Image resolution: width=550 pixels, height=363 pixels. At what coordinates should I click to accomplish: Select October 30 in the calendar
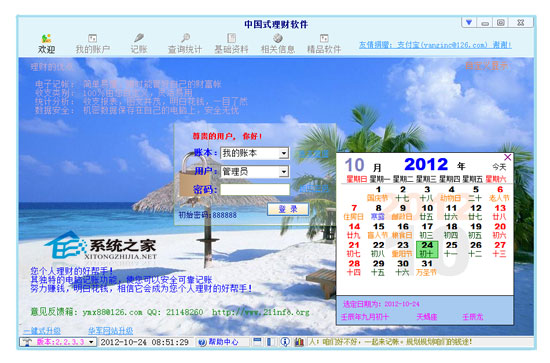click(402, 268)
